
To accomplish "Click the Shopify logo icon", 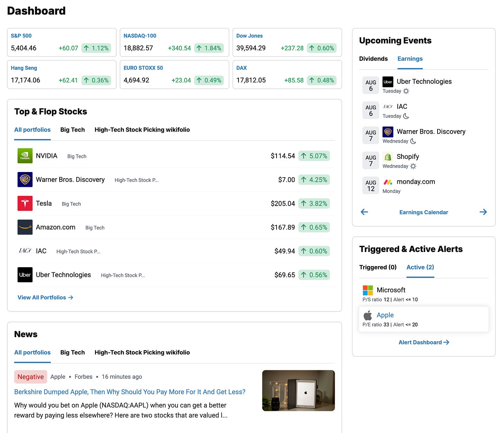I will click(x=388, y=157).
